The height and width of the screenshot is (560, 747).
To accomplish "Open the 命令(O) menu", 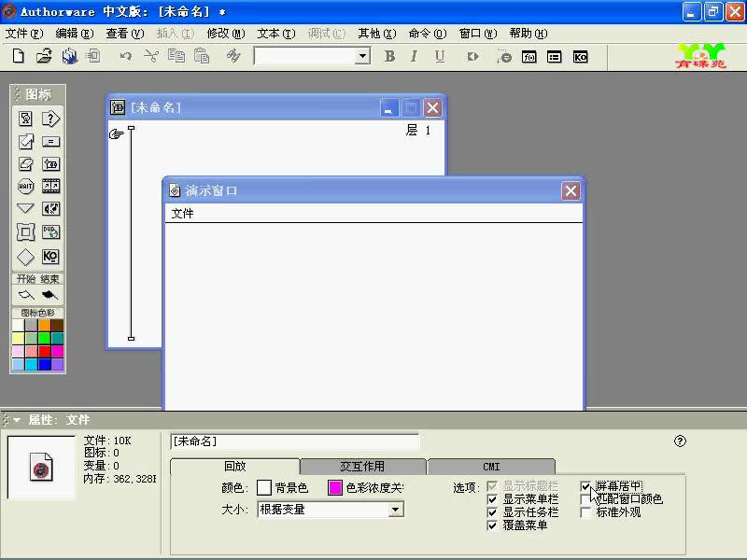I will click(x=428, y=34).
